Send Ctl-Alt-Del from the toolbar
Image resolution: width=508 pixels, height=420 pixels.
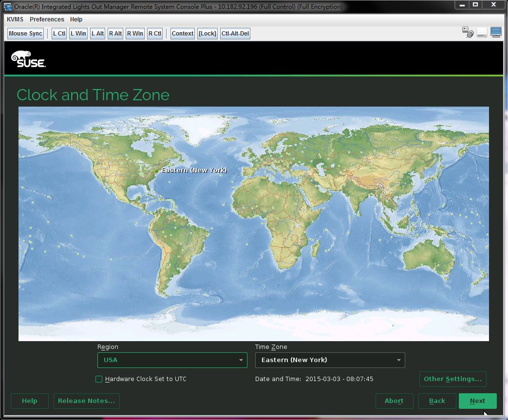(235, 33)
